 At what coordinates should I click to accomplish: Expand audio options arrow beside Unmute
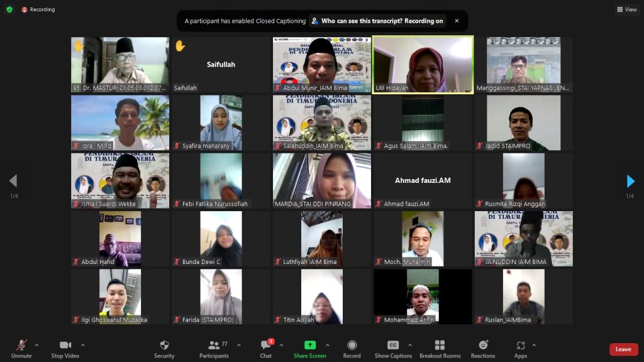tap(36, 345)
